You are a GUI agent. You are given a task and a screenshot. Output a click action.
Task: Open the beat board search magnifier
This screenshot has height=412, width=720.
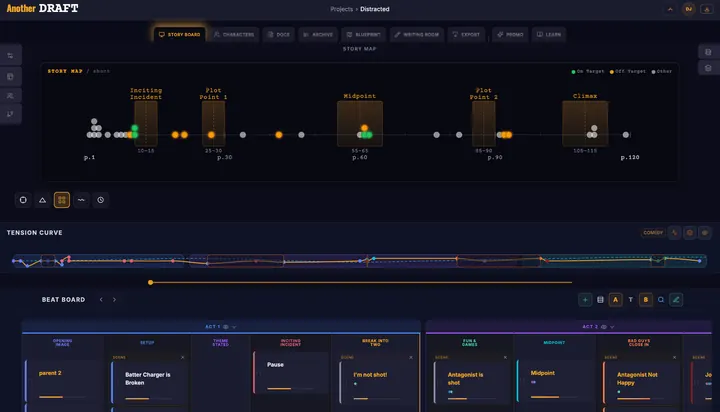[x=661, y=300]
